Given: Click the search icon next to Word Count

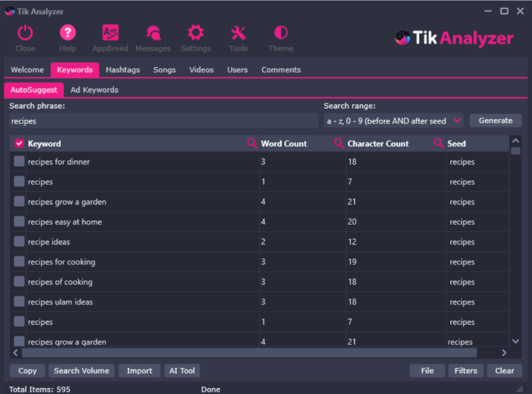Looking at the screenshot, I should click(252, 142).
